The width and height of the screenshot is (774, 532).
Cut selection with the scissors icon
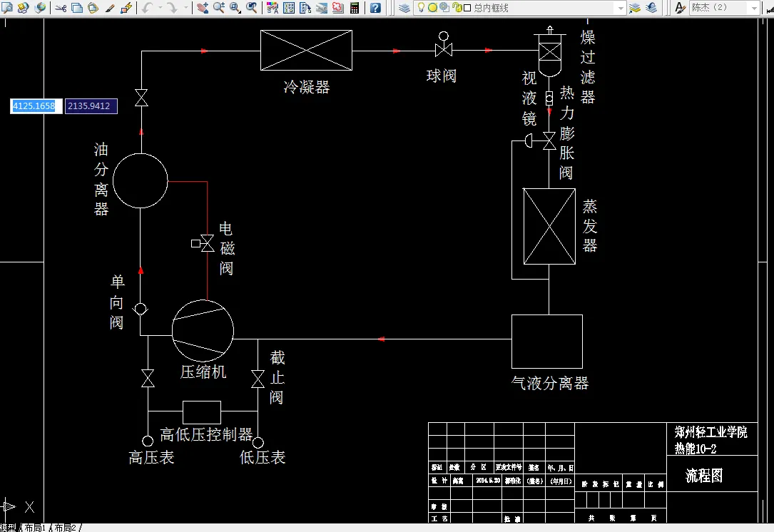[61, 7]
